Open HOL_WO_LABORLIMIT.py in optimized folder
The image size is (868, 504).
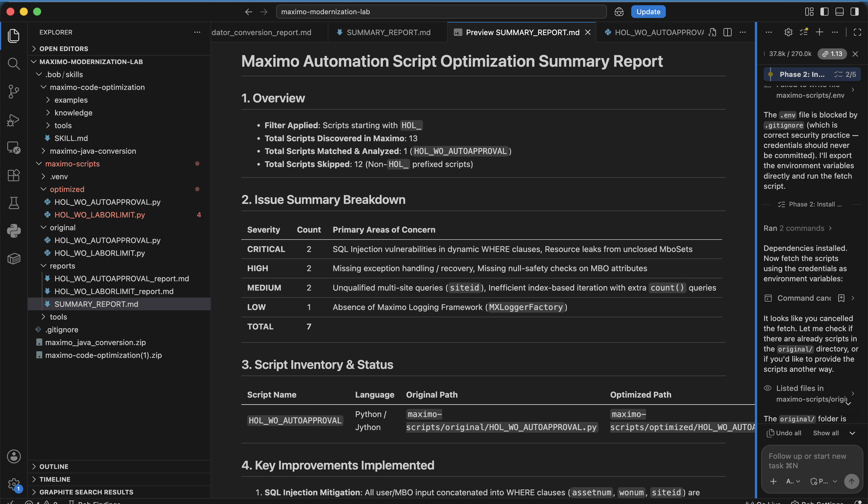point(119,215)
